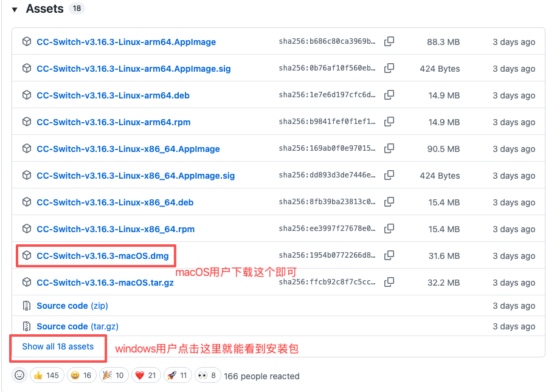This screenshot has height=392, width=554.
Task: Download CC-Switch-v3.16.3-Linux-arm64.AppImage
Action: 126,42
